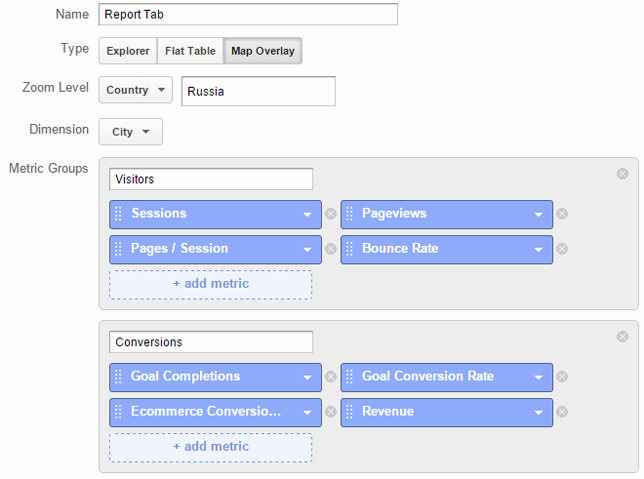Click the Report Tab name field
This screenshot has width=644, height=479.
click(248, 14)
